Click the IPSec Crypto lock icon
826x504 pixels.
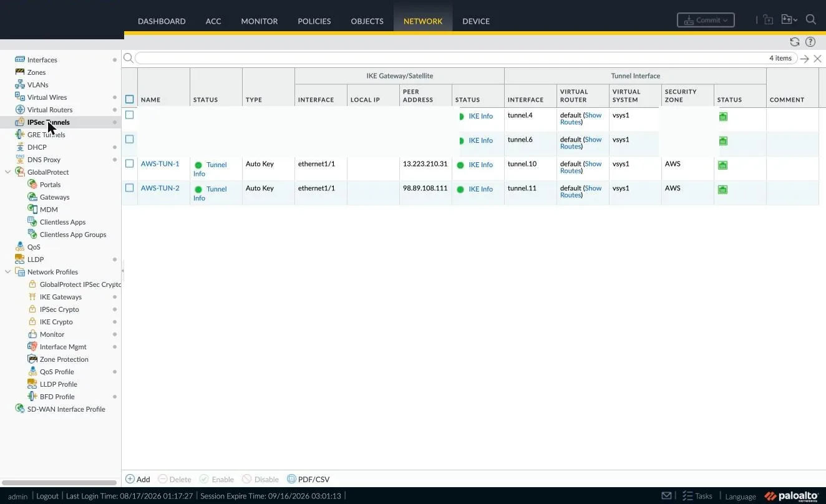pos(32,309)
